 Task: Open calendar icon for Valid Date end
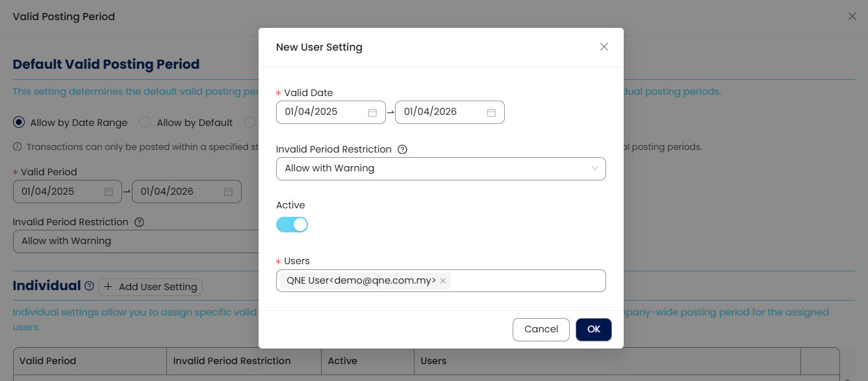click(491, 112)
